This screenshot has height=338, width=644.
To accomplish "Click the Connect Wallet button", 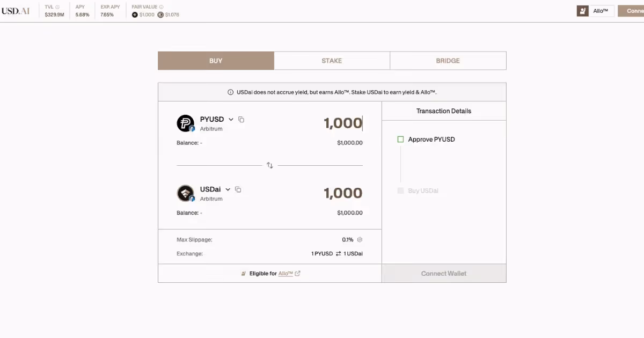I will [443, 273].
